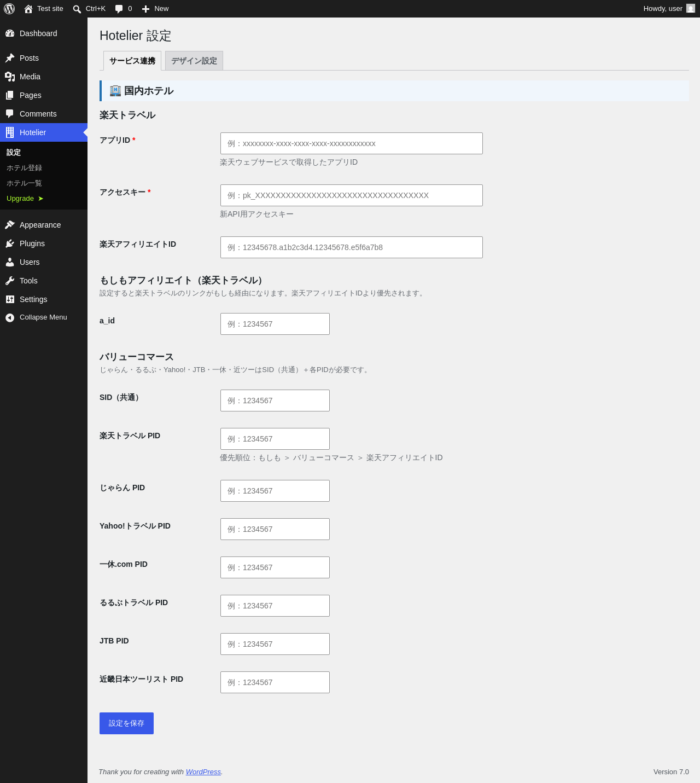Open the Test site link
This screenshot has height=783, width=700.
tap(44, 9)
